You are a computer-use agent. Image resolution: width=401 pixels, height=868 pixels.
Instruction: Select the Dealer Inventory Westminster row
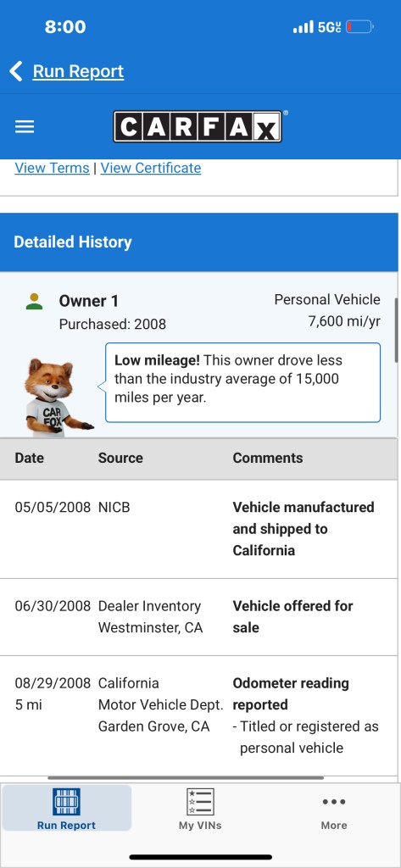pyautogui.click(x=199, y=617)
